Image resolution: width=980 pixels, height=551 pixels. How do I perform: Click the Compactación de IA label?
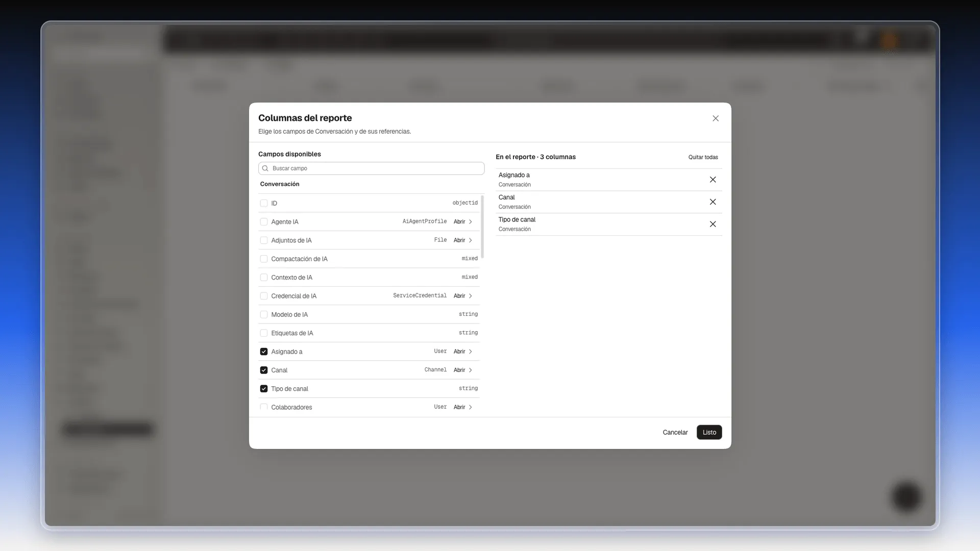pos(299,259)
